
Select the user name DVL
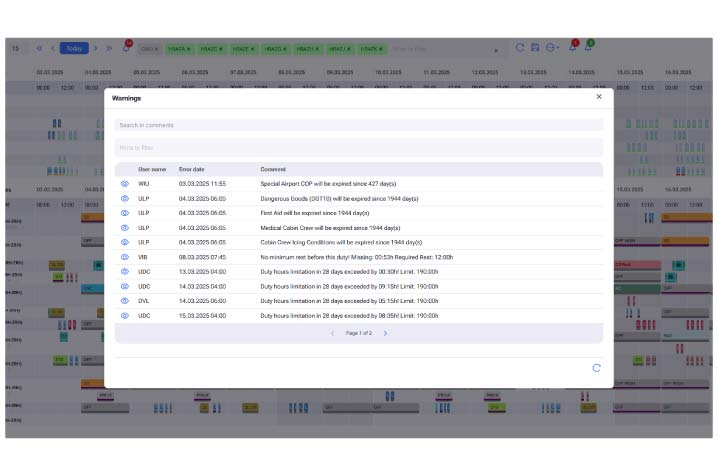(144, 301)
